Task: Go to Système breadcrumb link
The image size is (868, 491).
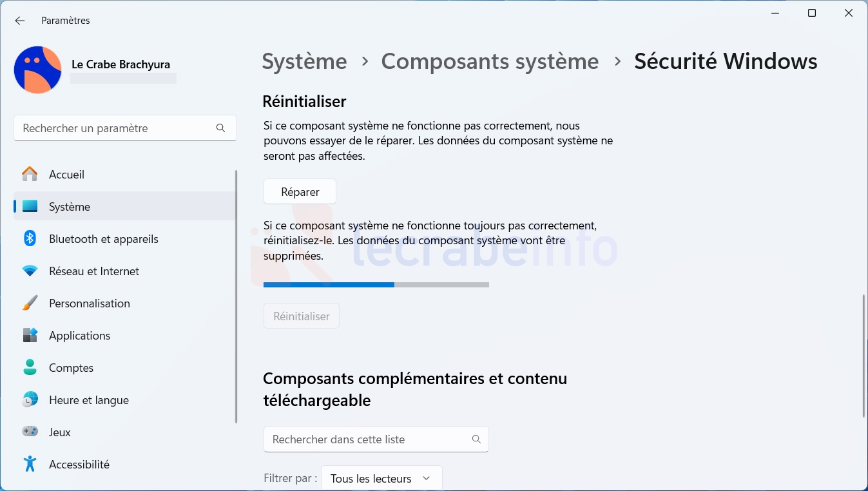Action: [x=304, y=61]
